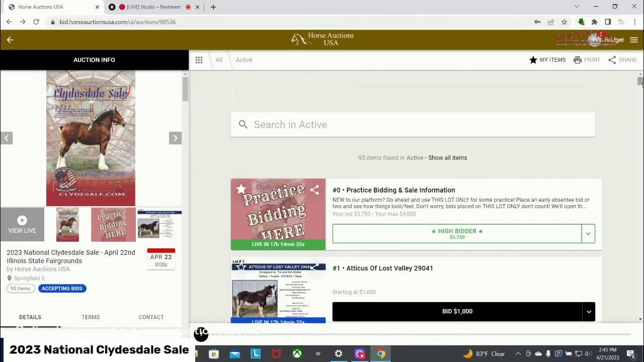The image size is (644, 362).
Task: Open My Items star filter
Action: pos(547,60)
